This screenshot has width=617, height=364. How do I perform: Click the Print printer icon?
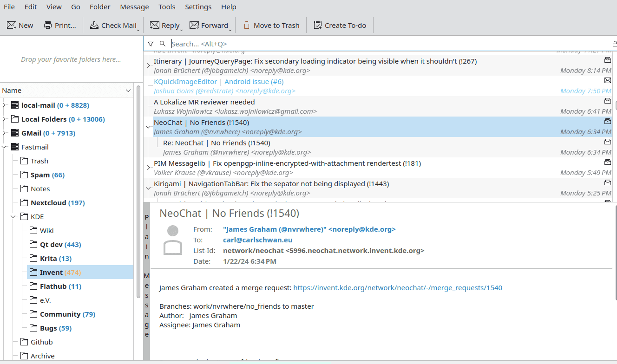pos(48,25)
